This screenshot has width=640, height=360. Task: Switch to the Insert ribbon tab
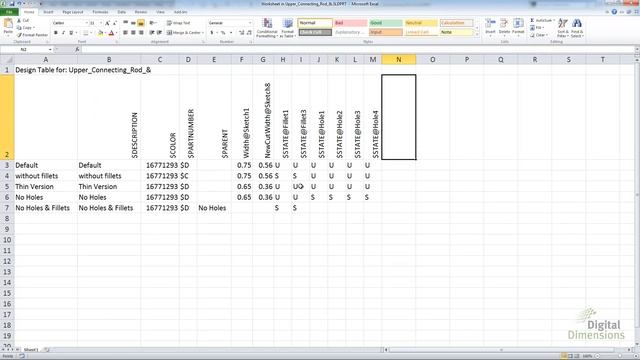48,12
